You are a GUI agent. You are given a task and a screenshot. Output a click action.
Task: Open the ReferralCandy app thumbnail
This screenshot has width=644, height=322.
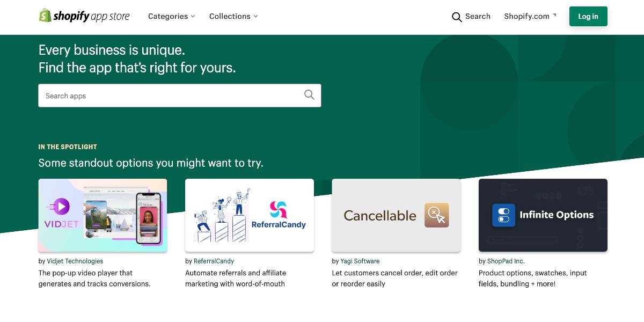(x=250, y=215)
